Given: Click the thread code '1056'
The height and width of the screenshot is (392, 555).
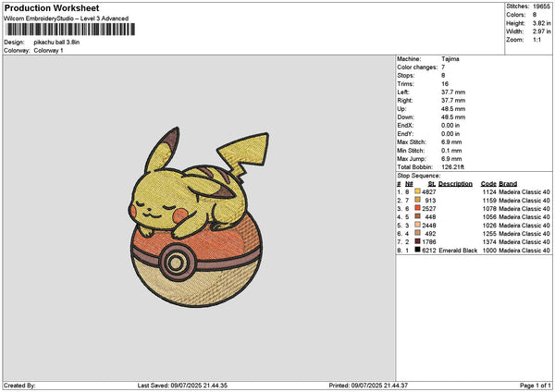Looking at the screenshot, I should click(x=489, y=217).
